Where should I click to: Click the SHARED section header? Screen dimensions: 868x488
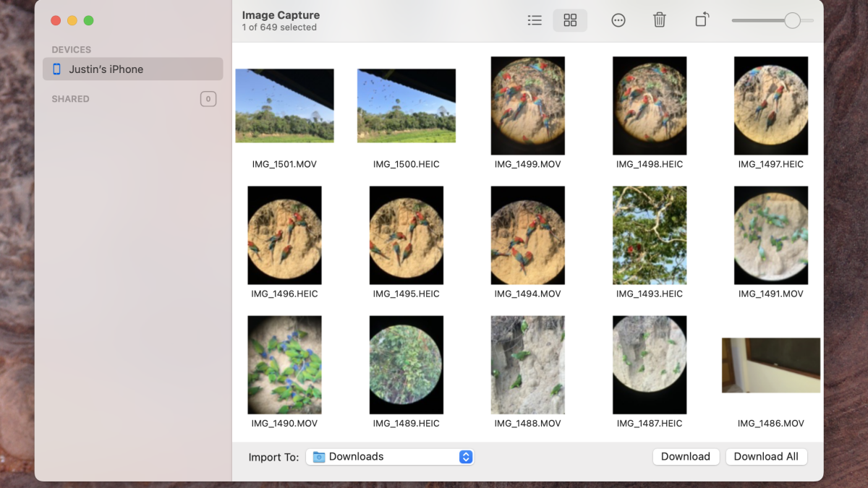70,99
